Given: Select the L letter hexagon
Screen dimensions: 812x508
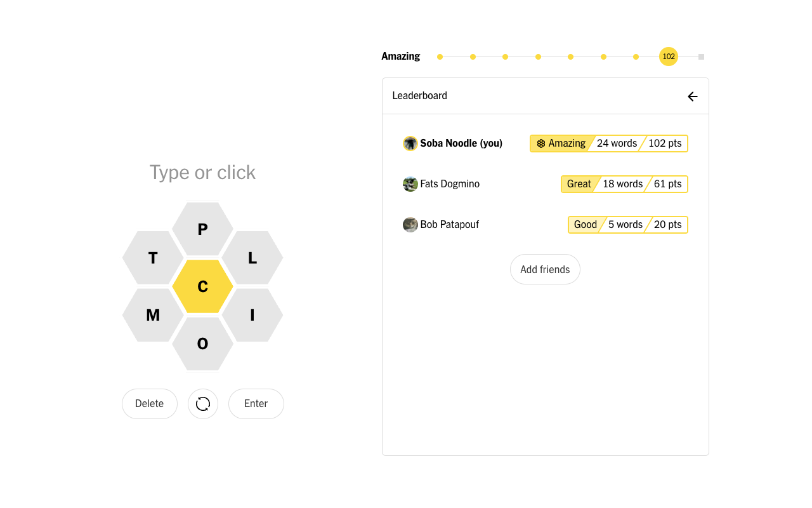Looking at the screenshot, I should [x=252, y=258].
